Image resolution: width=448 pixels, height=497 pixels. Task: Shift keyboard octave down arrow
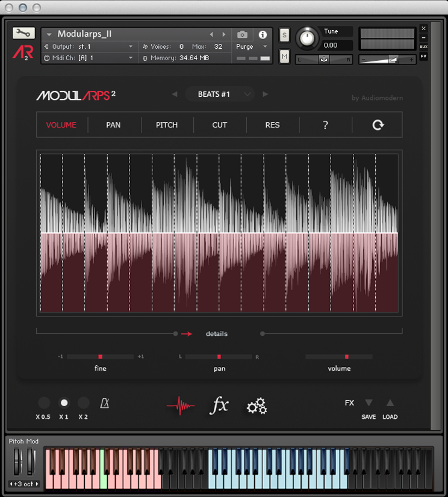point(11,484)
